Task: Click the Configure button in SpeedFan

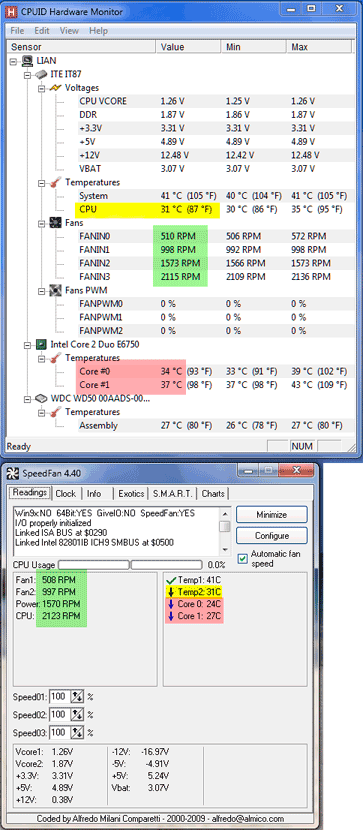Action: (x=271, y=536)
